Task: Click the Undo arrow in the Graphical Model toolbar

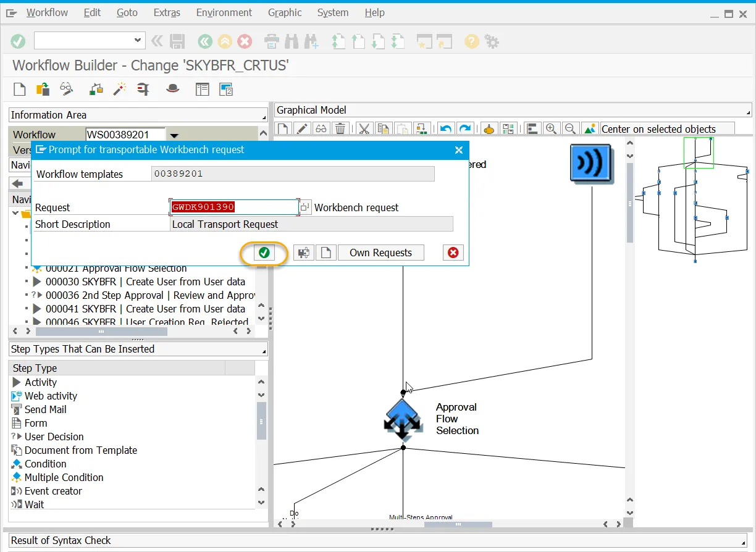Action: coord(445,128)
